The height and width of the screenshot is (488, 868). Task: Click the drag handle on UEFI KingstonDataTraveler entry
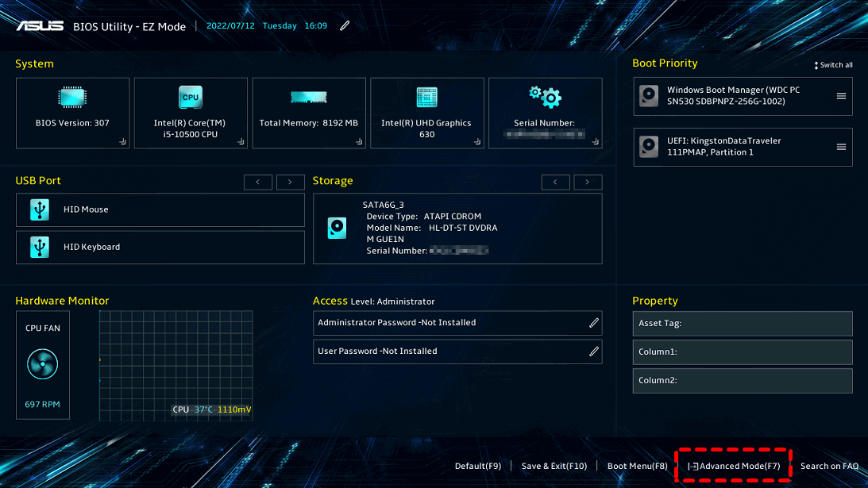pyautogui.click(x=841, y=147)
